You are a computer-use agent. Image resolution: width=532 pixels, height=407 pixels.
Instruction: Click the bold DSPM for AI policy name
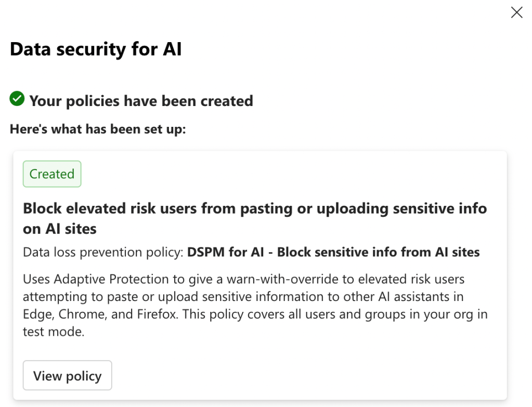(x=333, y=253)
